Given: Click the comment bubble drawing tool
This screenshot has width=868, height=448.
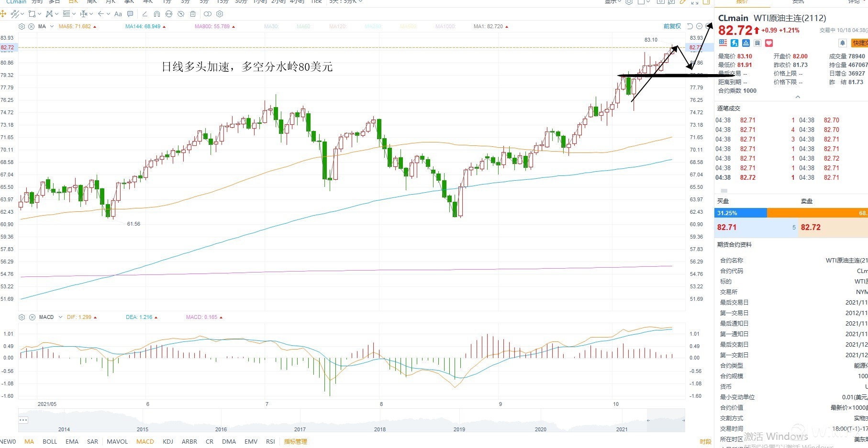Looking at the screenshot, I should tap(130, 14).
